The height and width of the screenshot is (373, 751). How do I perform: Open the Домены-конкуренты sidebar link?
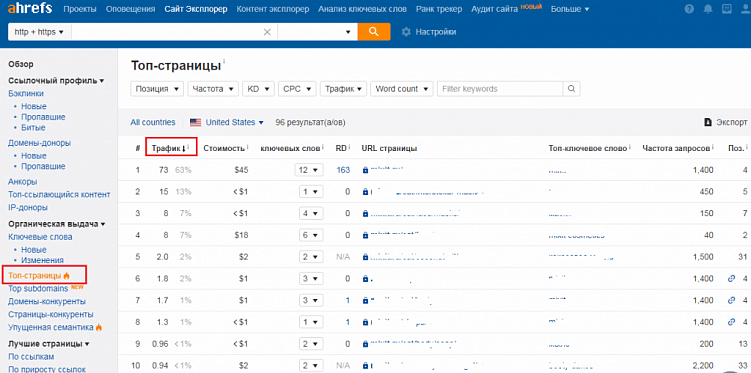tap(47, 302)
